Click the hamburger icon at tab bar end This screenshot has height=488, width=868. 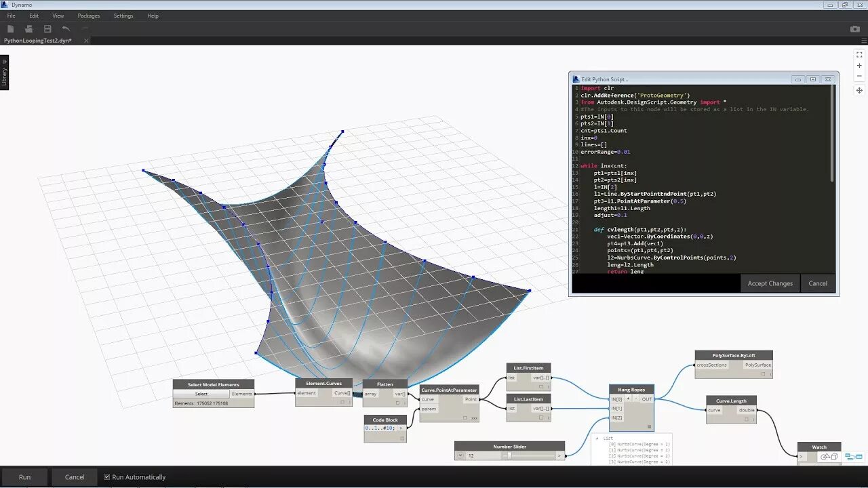863,41
